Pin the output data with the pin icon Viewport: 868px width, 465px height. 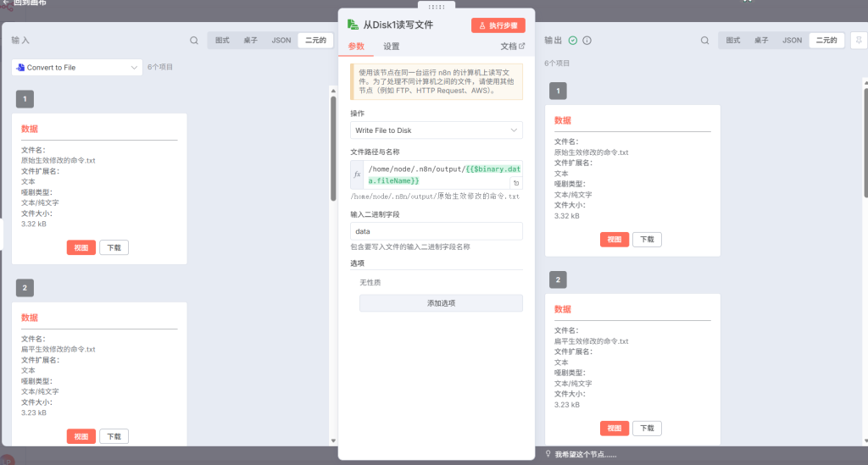click(x=857, y=40)
